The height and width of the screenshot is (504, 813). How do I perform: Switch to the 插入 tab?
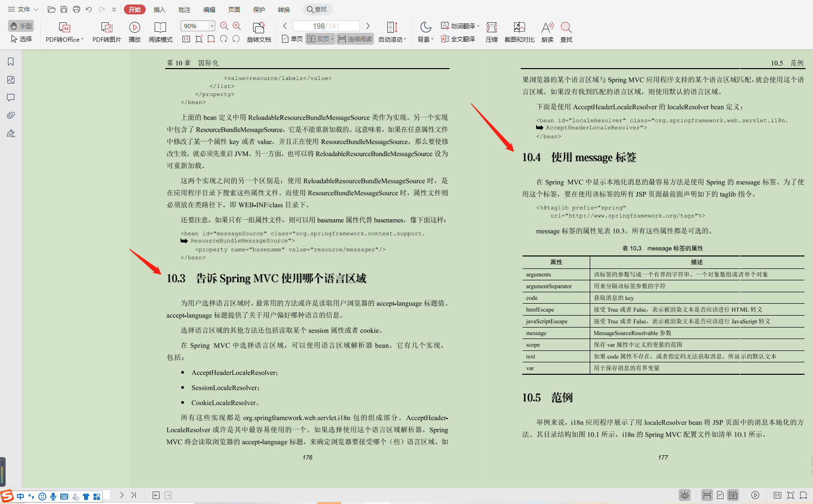[x=159, y=9]
